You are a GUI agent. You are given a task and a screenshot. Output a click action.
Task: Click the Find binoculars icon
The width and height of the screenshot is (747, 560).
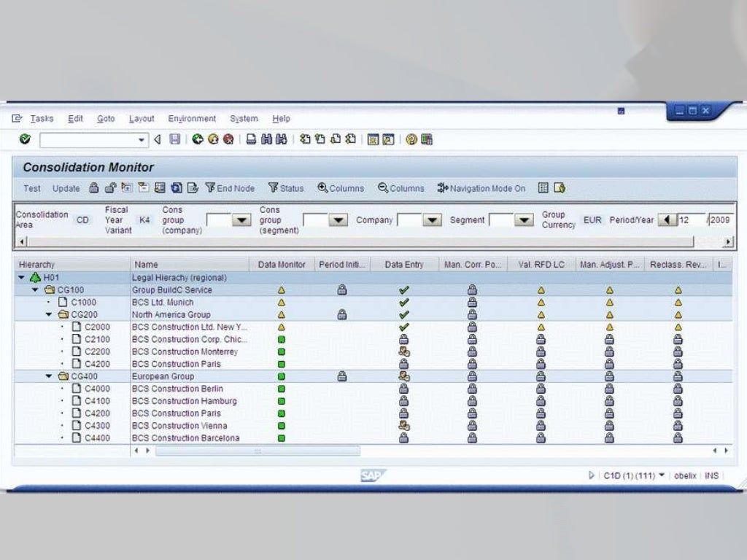(266, 139)
